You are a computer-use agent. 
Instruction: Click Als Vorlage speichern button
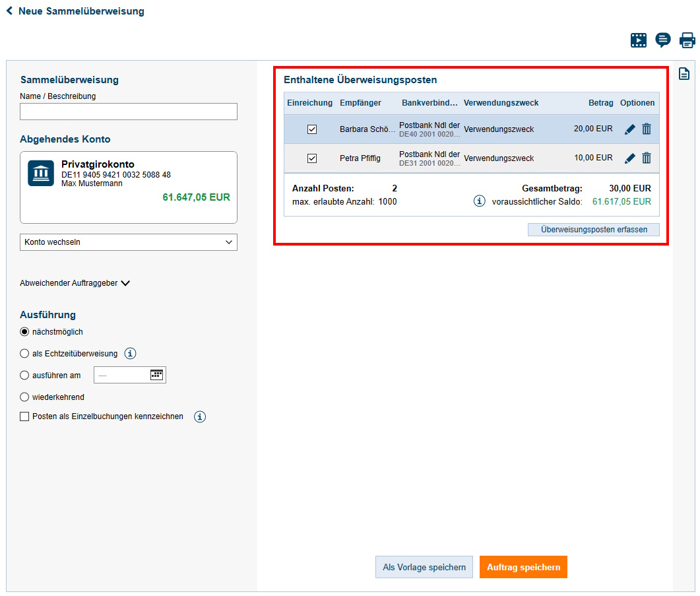[x=424, y=567]
